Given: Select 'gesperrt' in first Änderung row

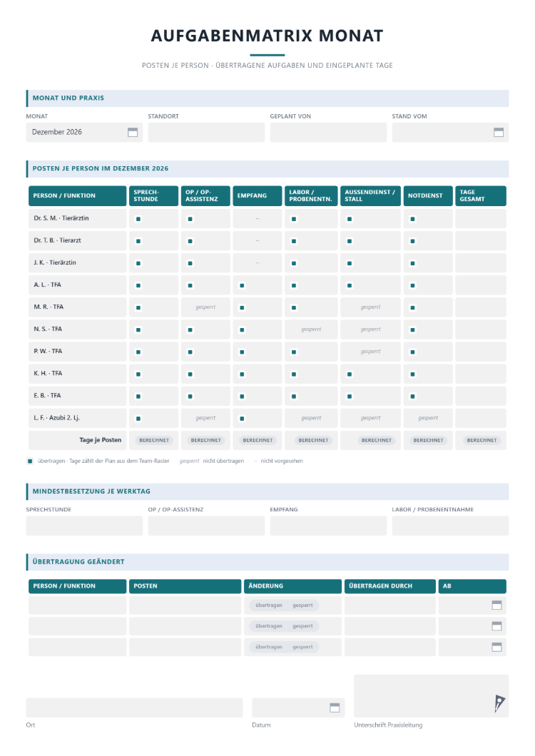Looking at the screenshot, I should (302, 605).
